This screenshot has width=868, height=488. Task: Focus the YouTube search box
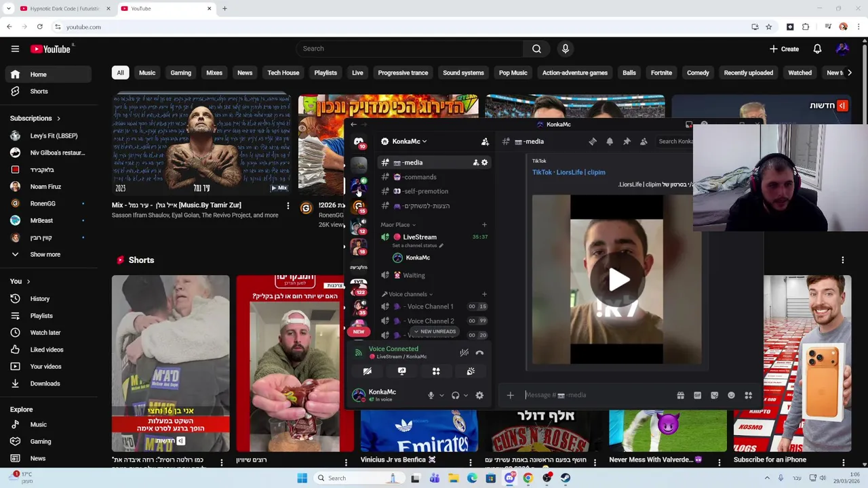409,49
